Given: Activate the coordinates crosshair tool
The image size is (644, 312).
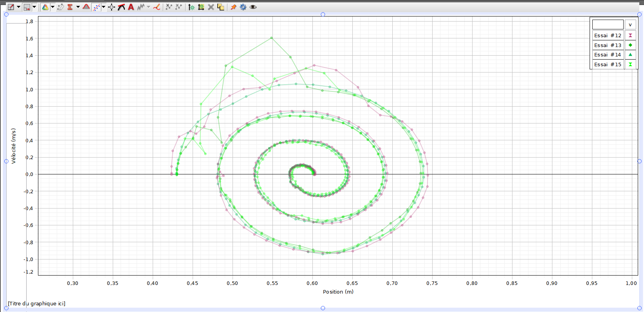Looking at the screenshot, I should click(x=112, y=7).
